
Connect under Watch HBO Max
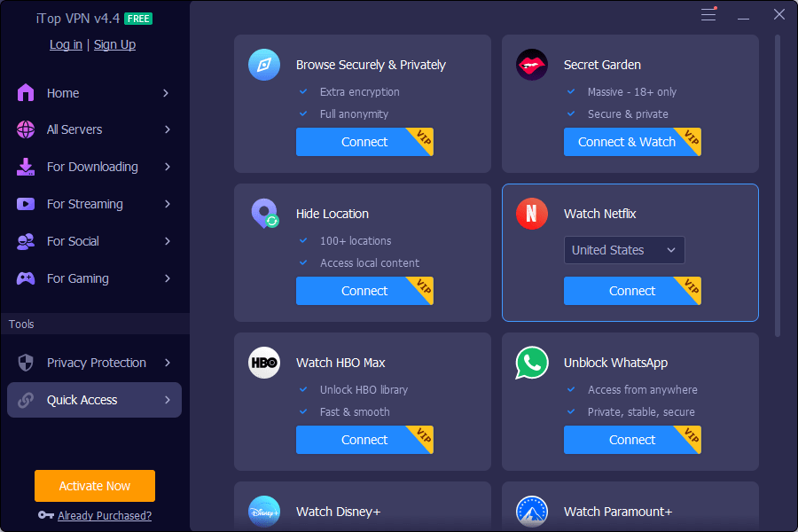click(x=364, y=440)
